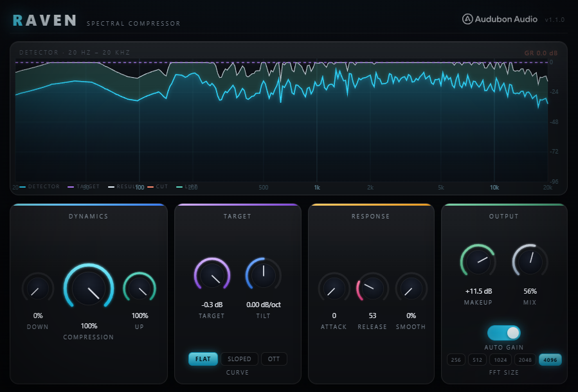Select the Sloped curve button

239,359
